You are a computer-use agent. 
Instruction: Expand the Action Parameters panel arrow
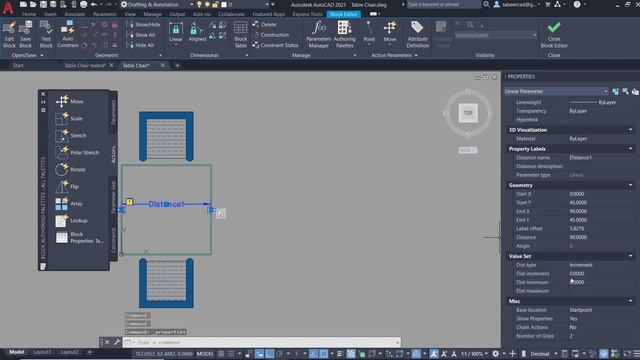point(416,55)
